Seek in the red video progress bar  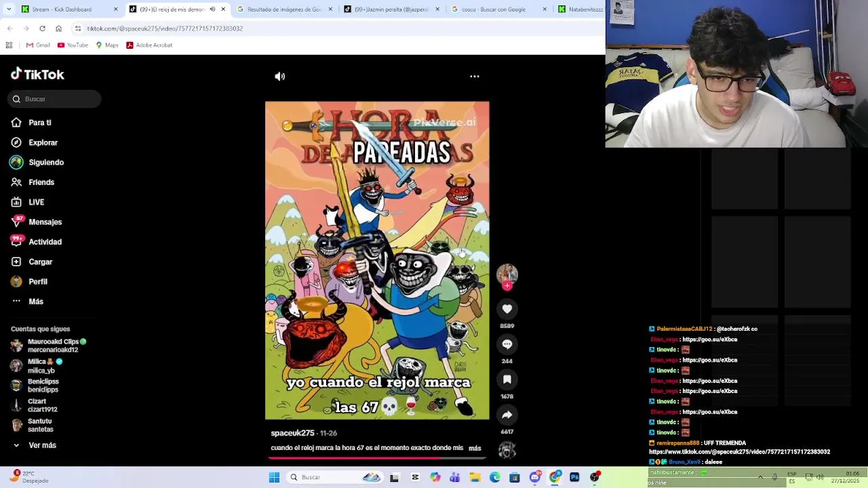pyautogui.click(x=377, y=457)
